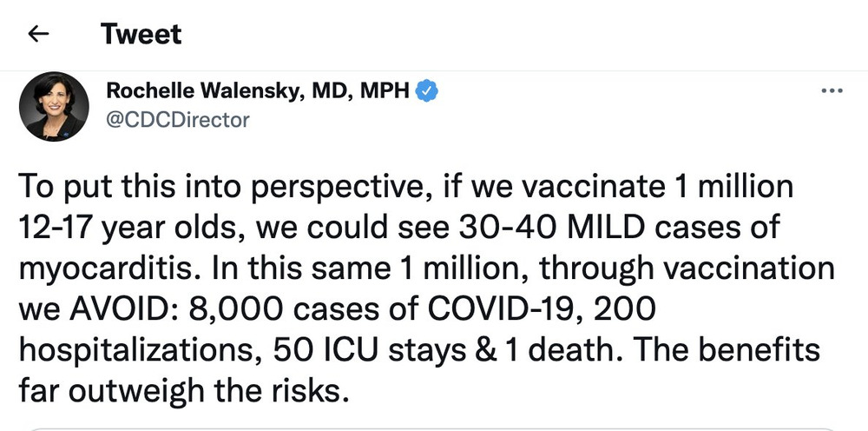Open the three-dot more options menu
868x431 pixels.
[x=832, y=91]
